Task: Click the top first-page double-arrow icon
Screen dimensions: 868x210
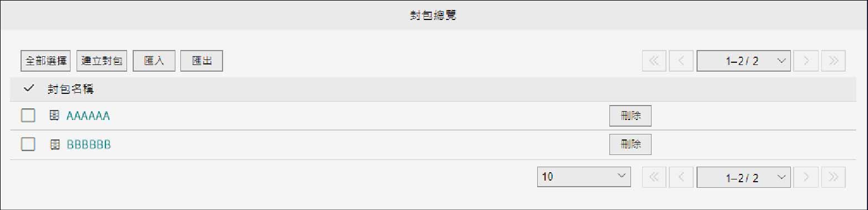Action: [x=654, y=61]
